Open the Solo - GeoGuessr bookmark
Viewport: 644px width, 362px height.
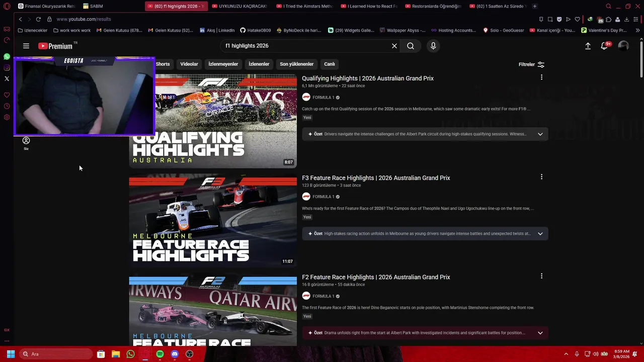tap(503, 30)
